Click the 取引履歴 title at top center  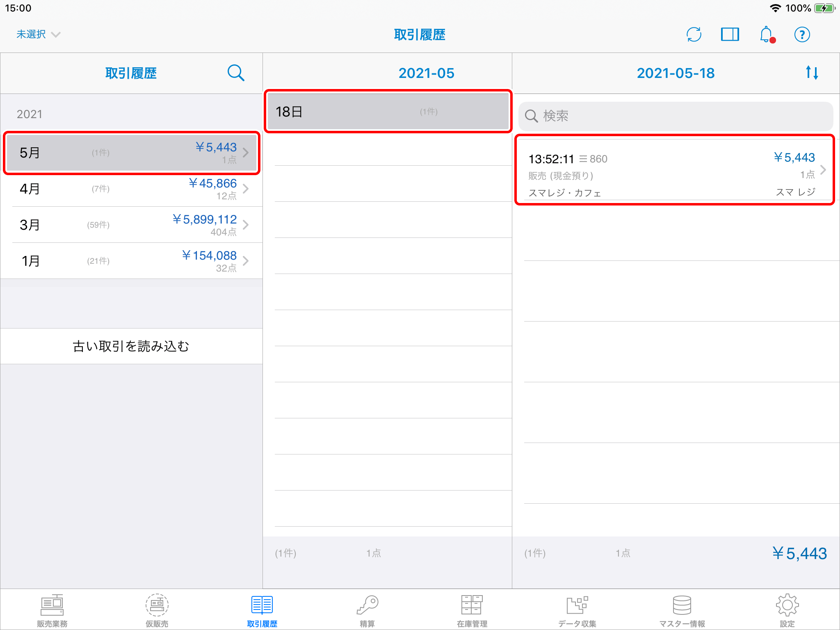420,34
